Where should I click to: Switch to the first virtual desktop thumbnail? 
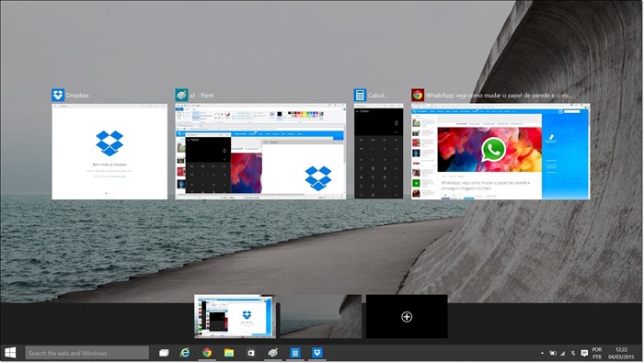[235, 316]
